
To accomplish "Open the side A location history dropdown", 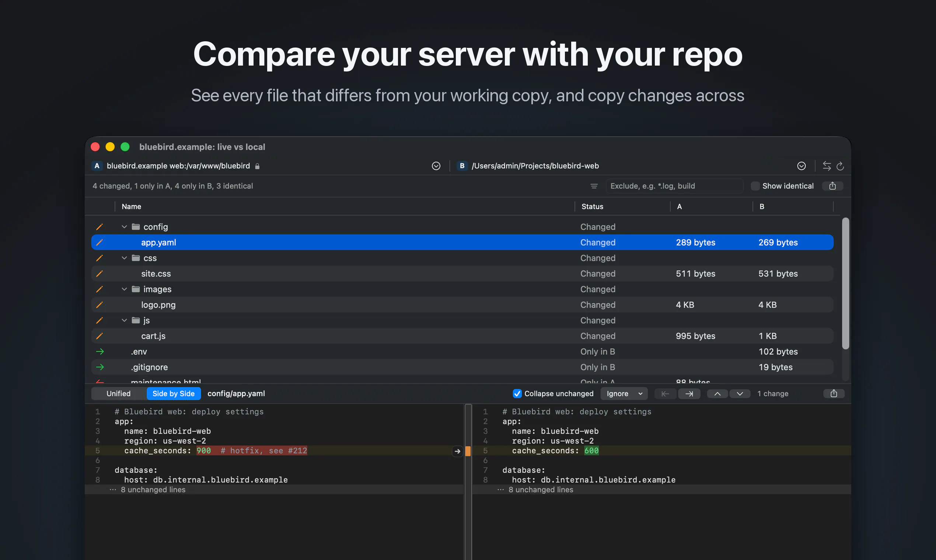I will (x=436, y=166).
